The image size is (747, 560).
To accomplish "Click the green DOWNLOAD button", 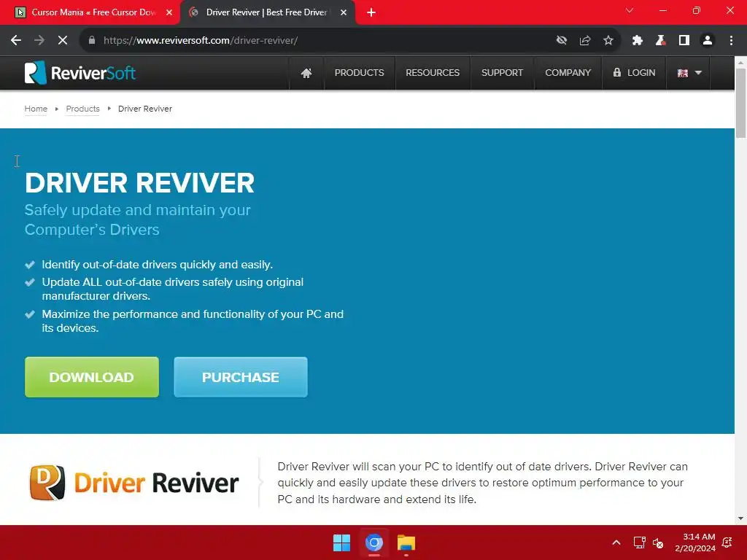I will tap(92, 377).
